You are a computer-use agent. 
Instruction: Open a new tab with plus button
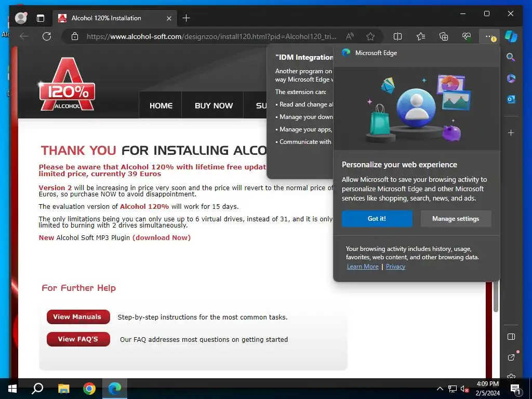187,18
